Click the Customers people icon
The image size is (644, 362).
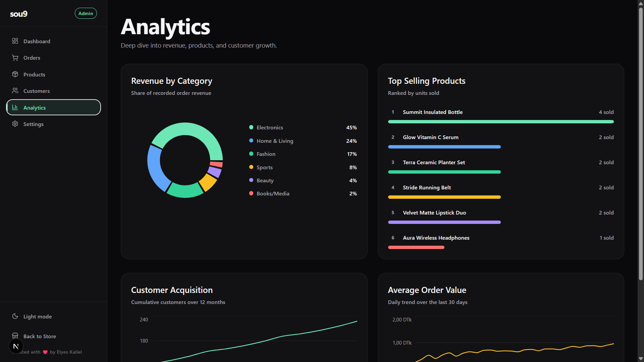pos(15,90)
